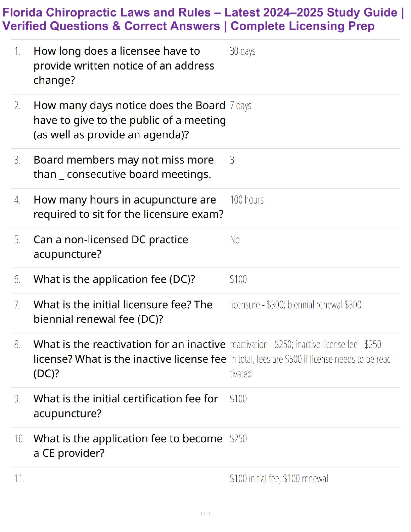Click the purple study guide title heading

pyautogui.click(x=203, y=19)
